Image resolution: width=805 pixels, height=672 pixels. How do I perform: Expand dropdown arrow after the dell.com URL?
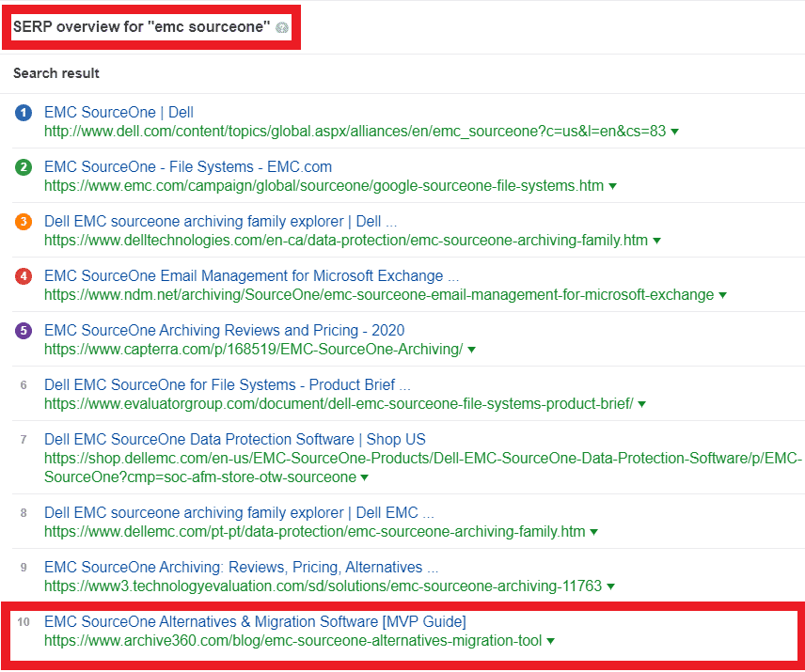click(674, 132)
